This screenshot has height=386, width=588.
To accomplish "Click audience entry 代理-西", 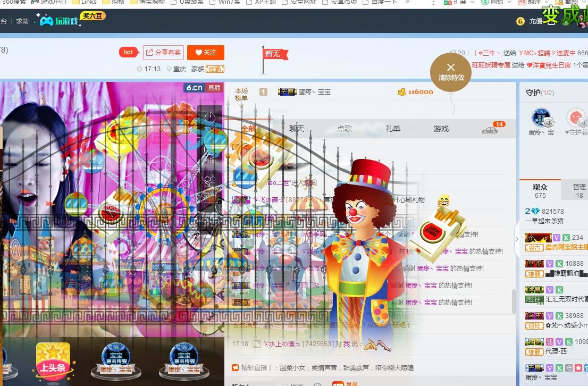I will pyautogui.click(x=556, y=351).
